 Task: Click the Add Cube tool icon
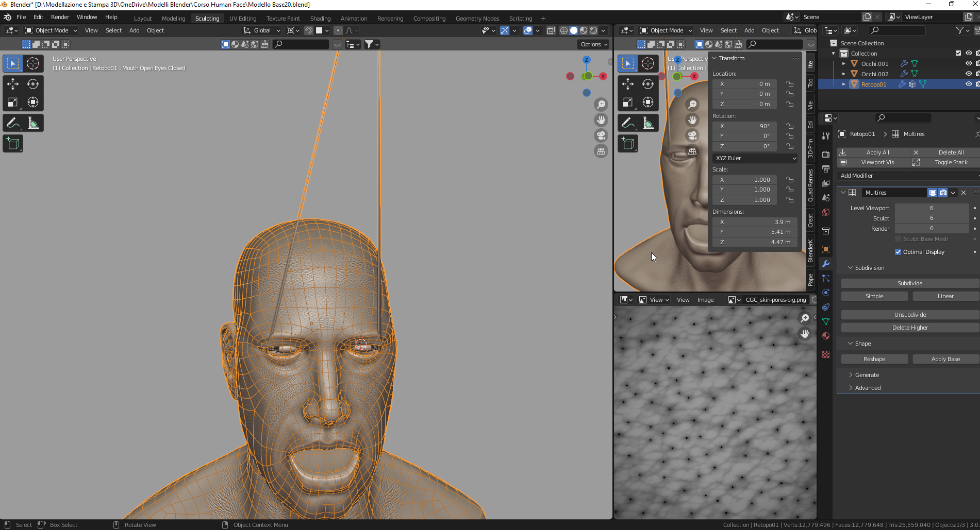(x=13, y=144)
